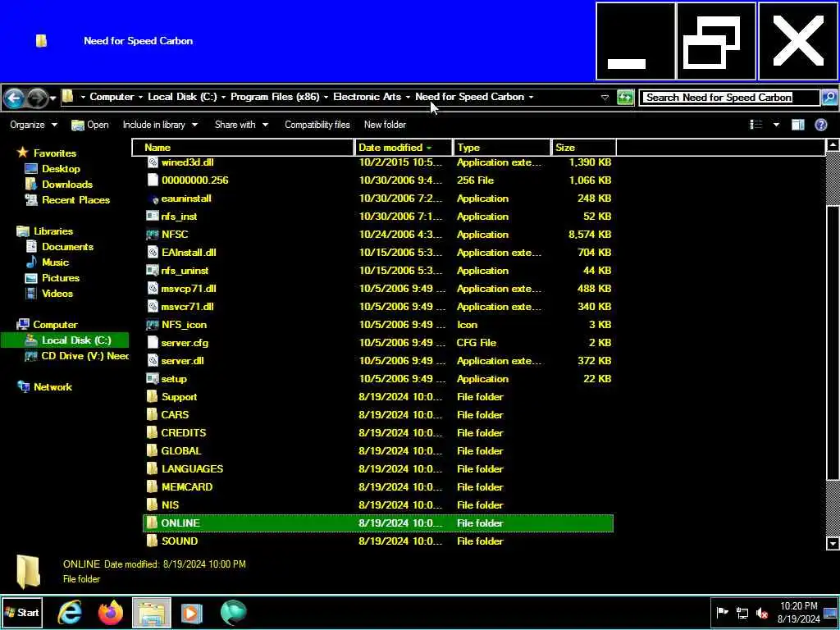Select the NFSC application icon
The image size is (840, 630).
[x=153, y=235]
